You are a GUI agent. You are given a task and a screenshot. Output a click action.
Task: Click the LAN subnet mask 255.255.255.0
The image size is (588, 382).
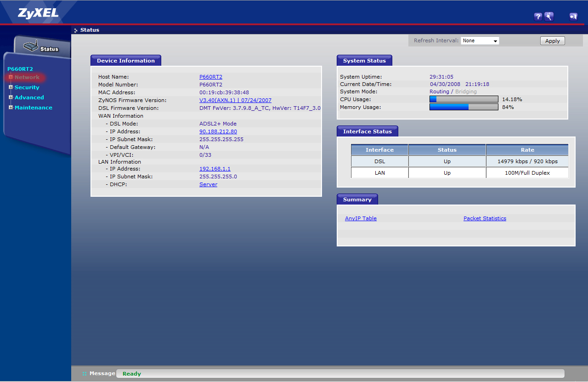coord(218,177)
